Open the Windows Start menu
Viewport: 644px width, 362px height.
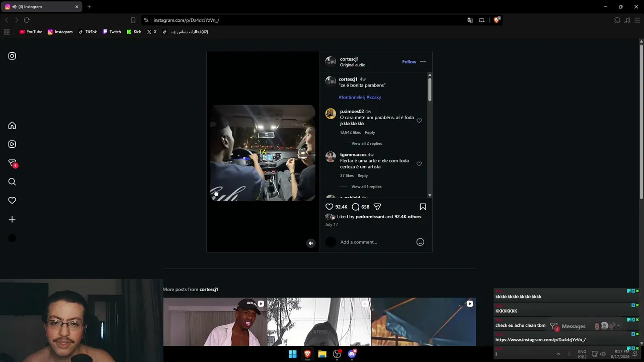pyautogui.click(x=292, y=354)
